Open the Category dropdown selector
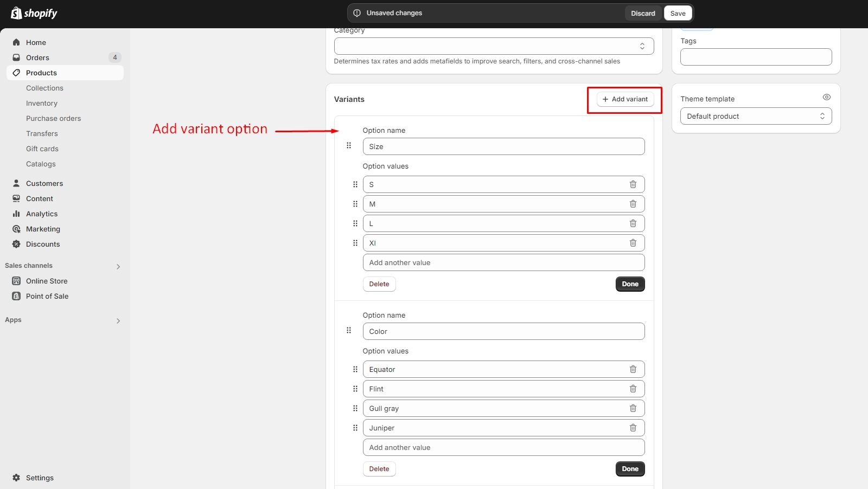 click(494, 46)
